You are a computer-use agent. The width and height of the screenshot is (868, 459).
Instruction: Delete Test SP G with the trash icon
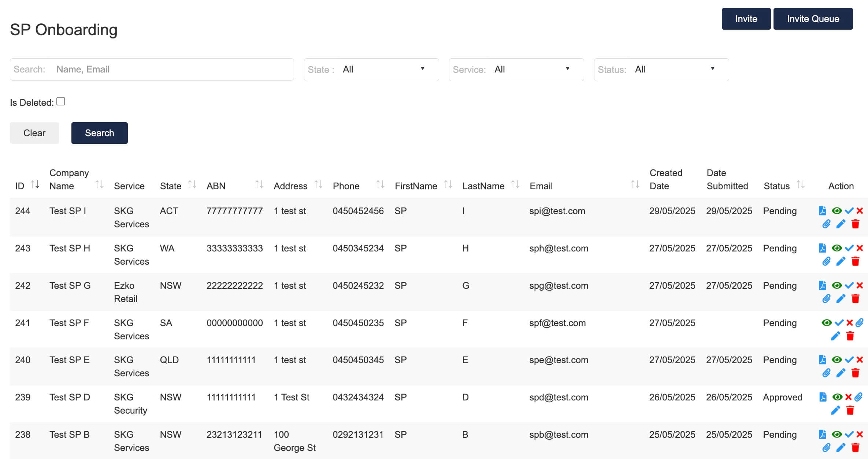(x=856, y=299)
